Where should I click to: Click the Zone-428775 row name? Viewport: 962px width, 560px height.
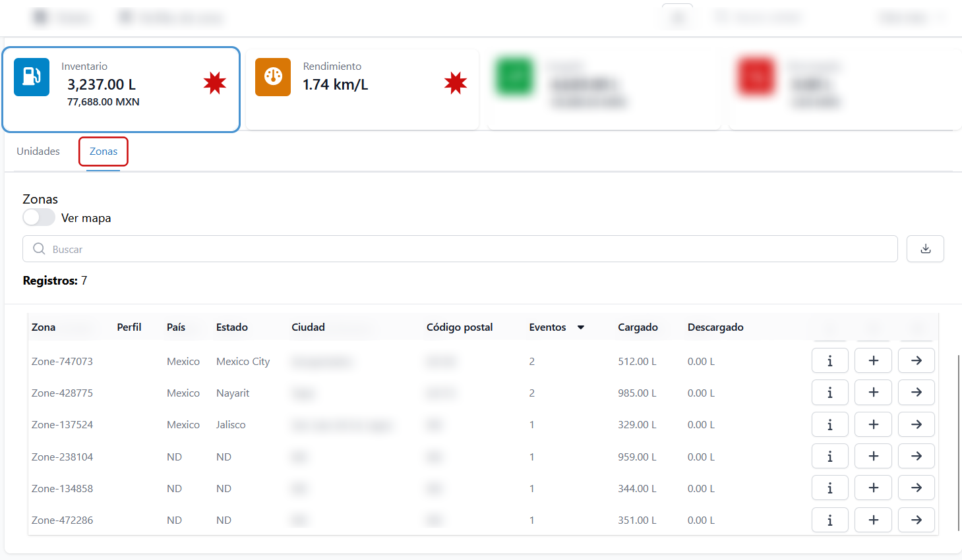click(63, 393)
